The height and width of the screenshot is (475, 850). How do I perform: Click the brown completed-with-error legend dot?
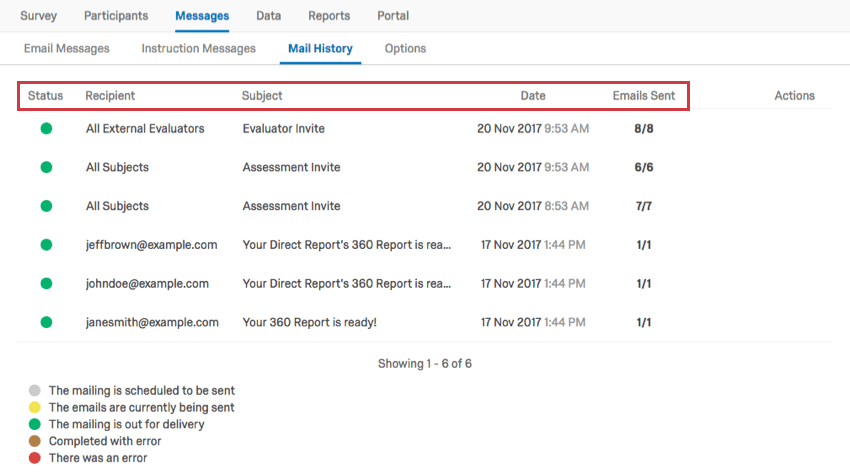tap(36, 441)
